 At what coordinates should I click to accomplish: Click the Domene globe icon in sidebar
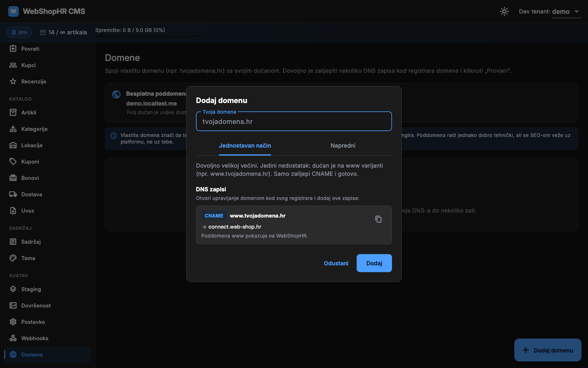[13, 355]
